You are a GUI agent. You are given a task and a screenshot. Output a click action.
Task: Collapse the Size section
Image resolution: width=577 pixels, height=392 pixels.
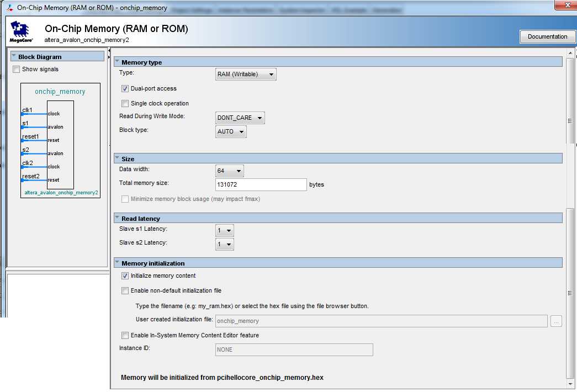(x=117, y=158)
